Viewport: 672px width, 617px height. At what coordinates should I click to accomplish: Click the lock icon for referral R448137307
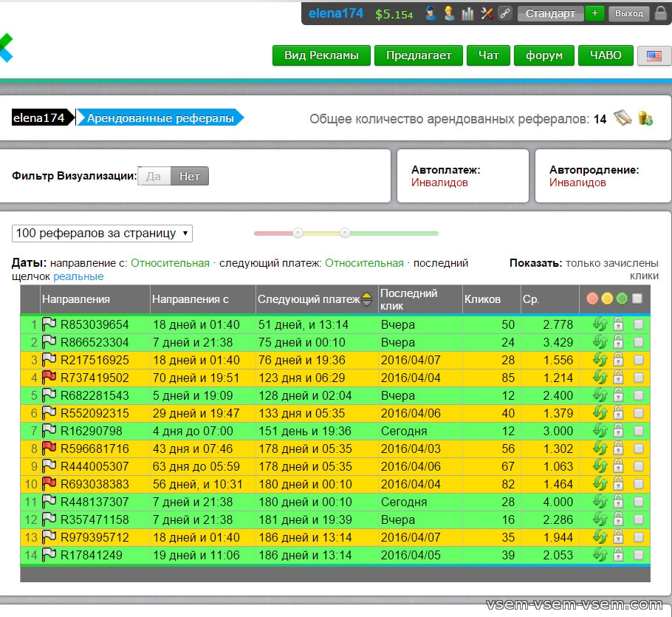pyautogui.click(x=618, y=501)
